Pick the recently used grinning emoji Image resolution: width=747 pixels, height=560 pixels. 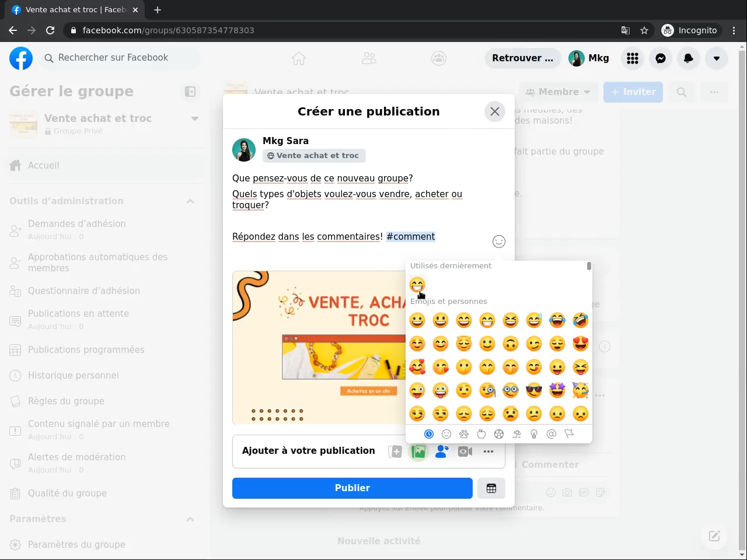pos(417,285)
